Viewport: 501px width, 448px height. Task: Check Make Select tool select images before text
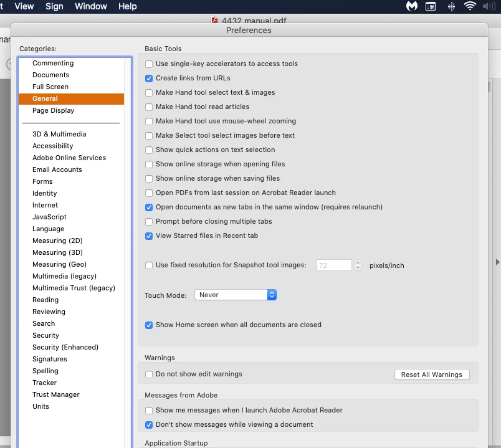149,136
